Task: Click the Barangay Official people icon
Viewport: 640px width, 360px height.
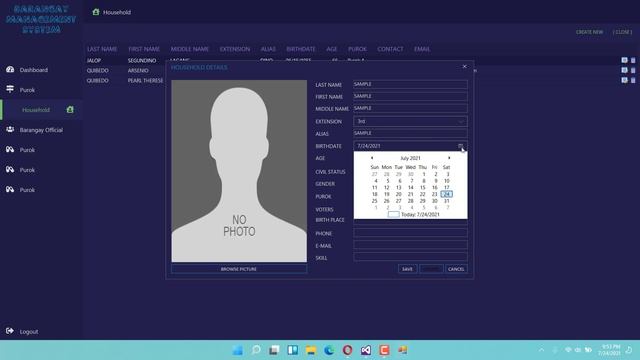Action: point(10,129)
